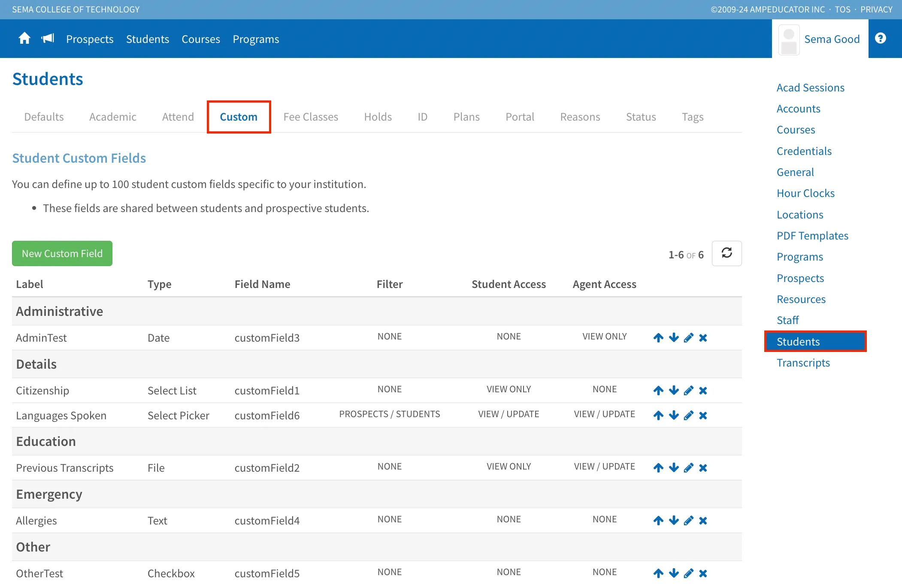The height and width of the screenshot is (588, 902).
Task: Open the Holds tab
Action: coord(378,117)
